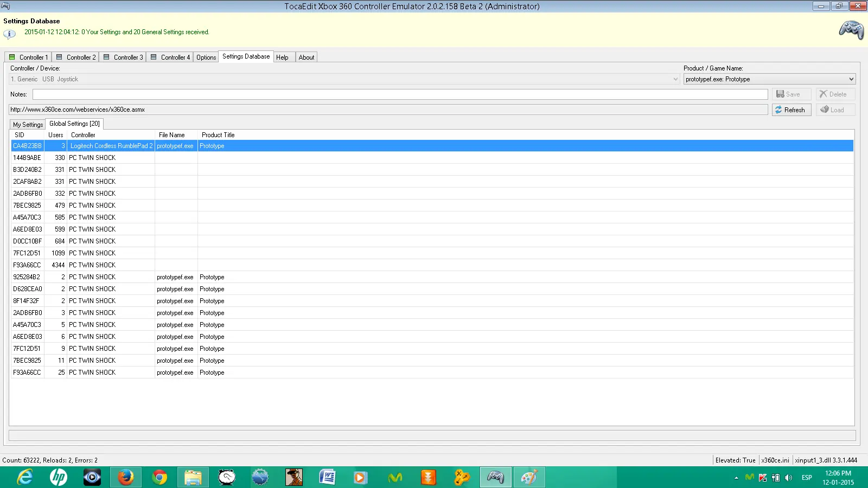The height and width of the screenshot is (488, 868).
Task: Select the row with SID 2CAF8AB2
Action: [432, 182]
